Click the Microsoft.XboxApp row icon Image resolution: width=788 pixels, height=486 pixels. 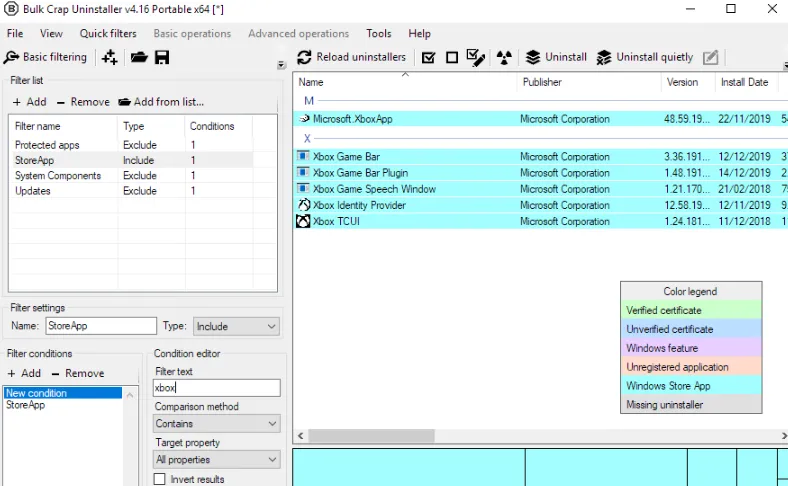(x=304, y=119)
